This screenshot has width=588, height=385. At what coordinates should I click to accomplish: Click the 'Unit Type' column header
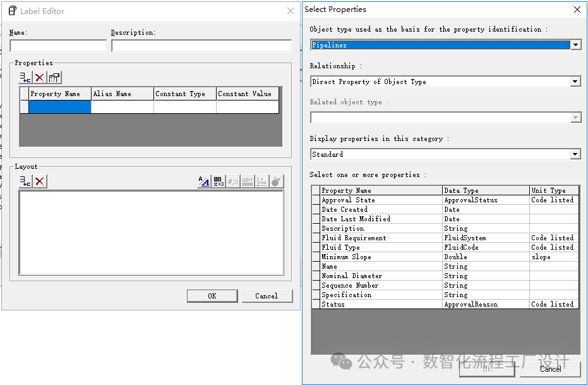555,191
